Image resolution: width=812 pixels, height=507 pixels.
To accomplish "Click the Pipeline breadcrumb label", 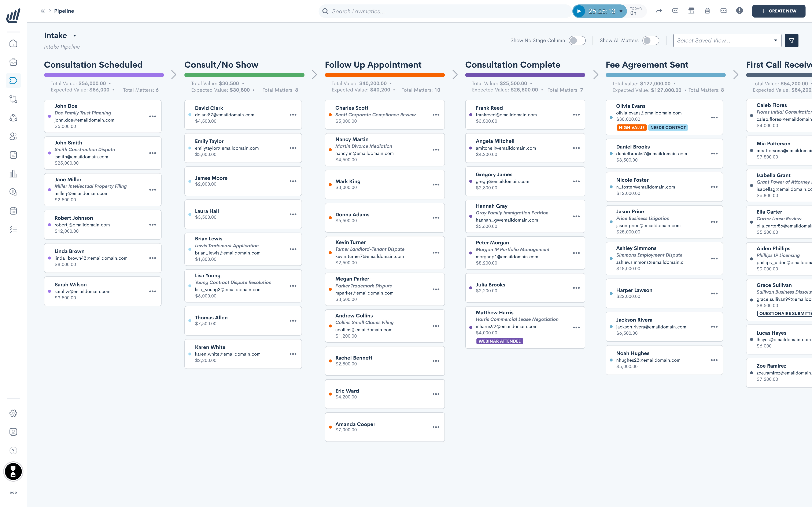I will (64, 11).
